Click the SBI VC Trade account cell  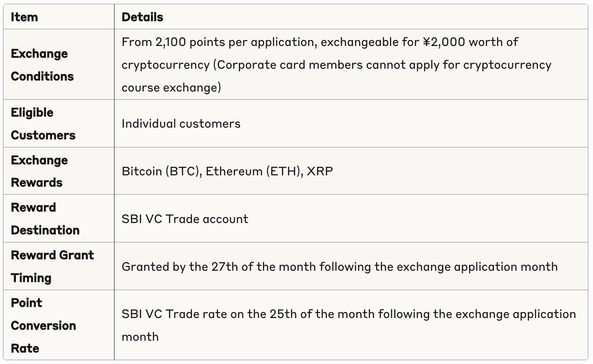tap(185, 219)
